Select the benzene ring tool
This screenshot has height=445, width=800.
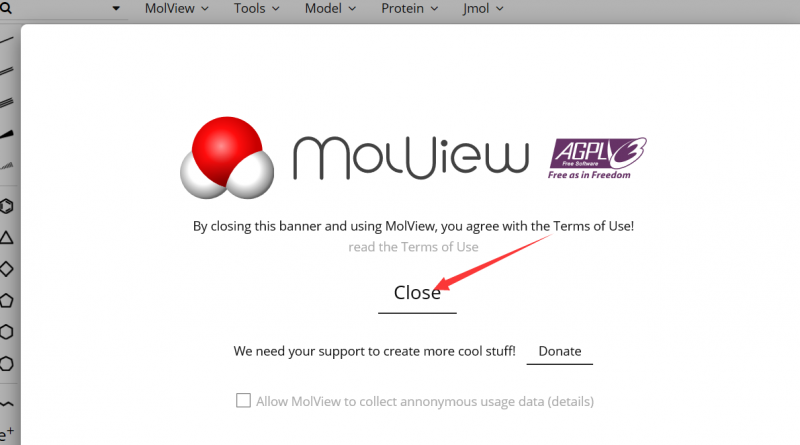[6, 207]
